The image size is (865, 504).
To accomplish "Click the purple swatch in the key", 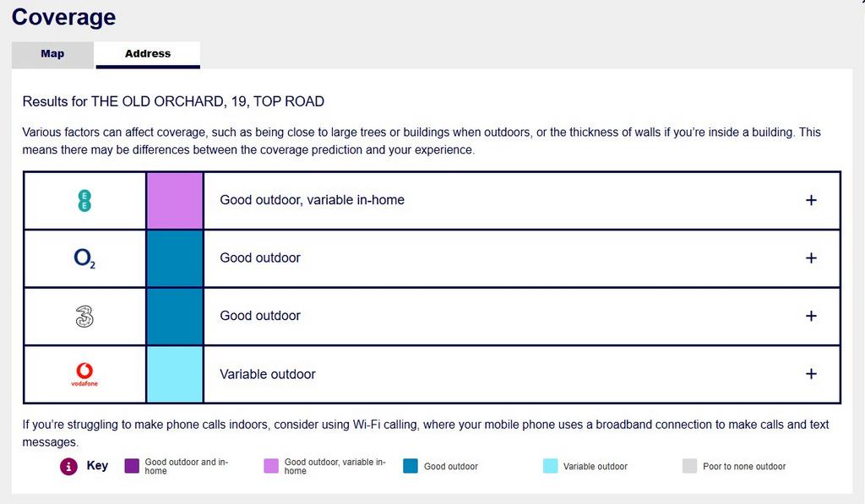I will [132, 466].
